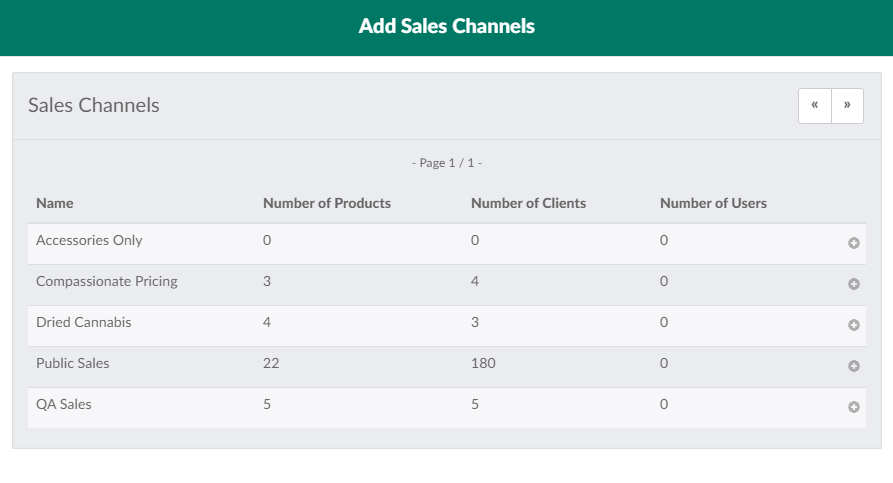Go to the previous page of channels

click(x=815, y=105)
